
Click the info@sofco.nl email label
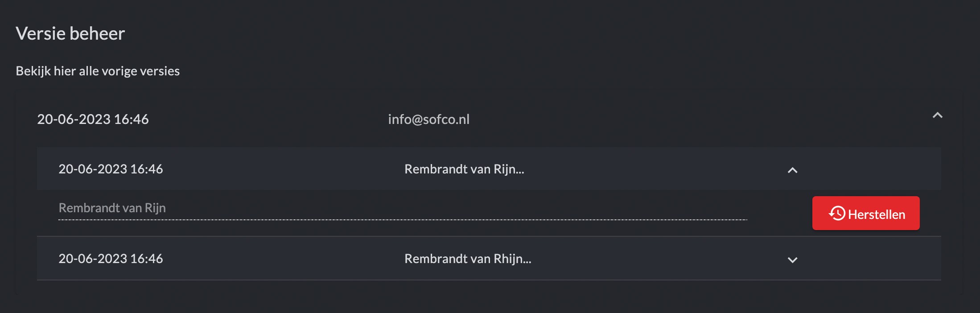pyautogui.click(x=428, y=119)
